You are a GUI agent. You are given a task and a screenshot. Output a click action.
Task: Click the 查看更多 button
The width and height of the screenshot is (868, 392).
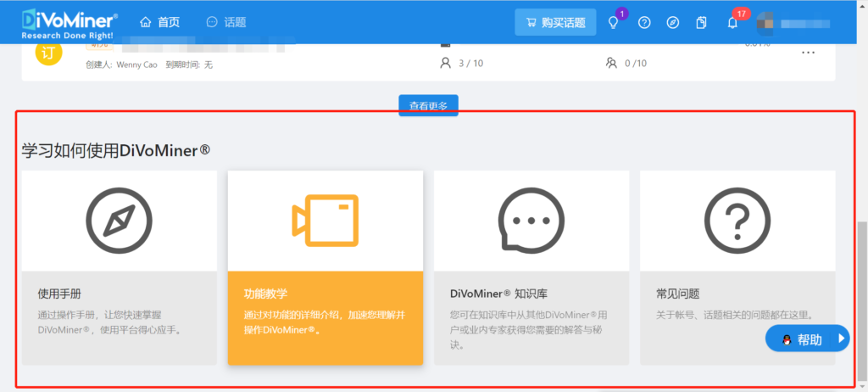pos(428,105)
